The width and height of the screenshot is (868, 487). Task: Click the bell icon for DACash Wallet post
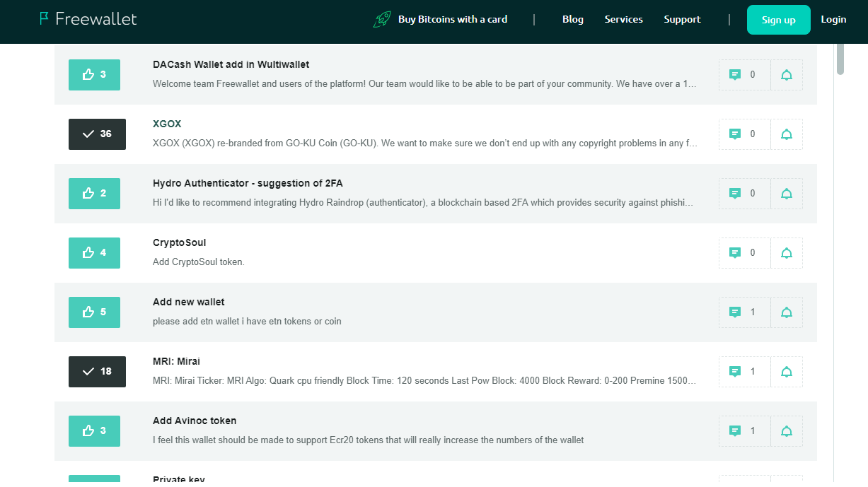click(787, 75)
